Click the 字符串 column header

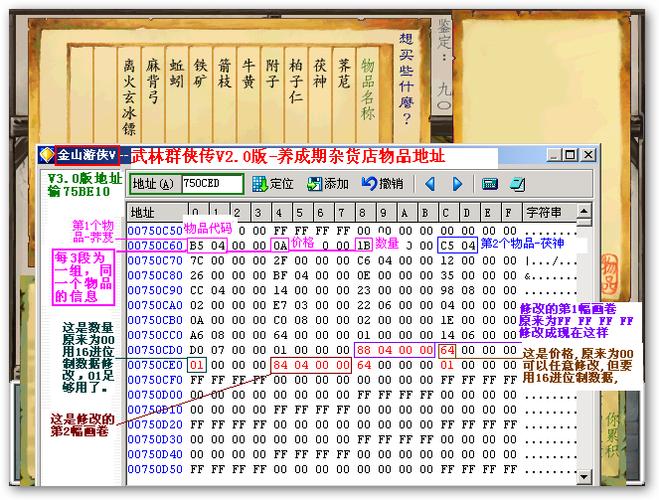pos(549,213)
